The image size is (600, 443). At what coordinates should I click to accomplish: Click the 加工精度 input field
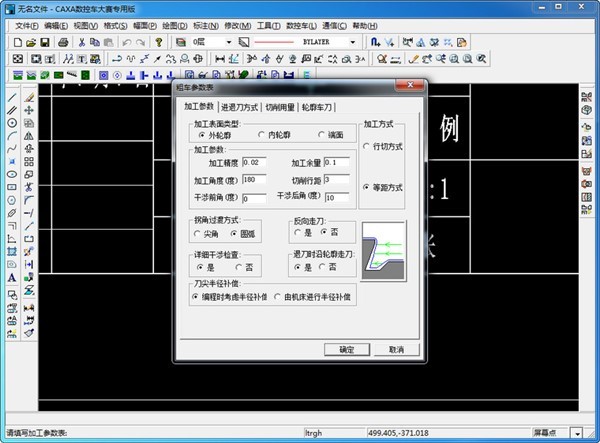tap(254, 162)
